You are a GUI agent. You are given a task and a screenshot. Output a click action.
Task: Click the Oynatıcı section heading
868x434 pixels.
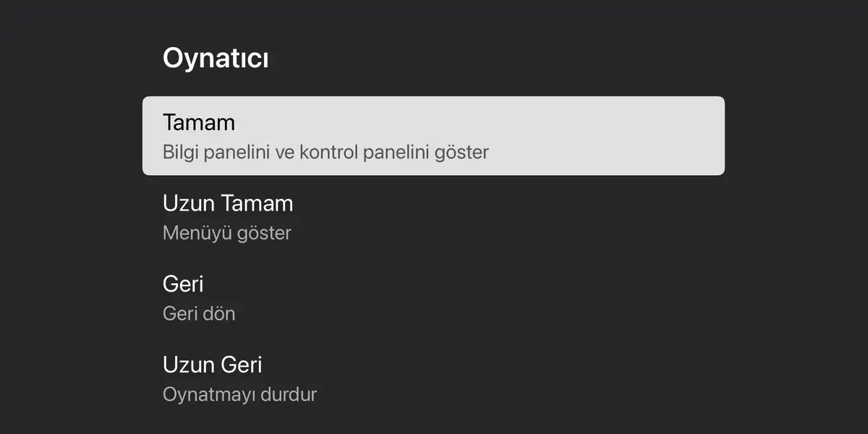tap(216, 59)
